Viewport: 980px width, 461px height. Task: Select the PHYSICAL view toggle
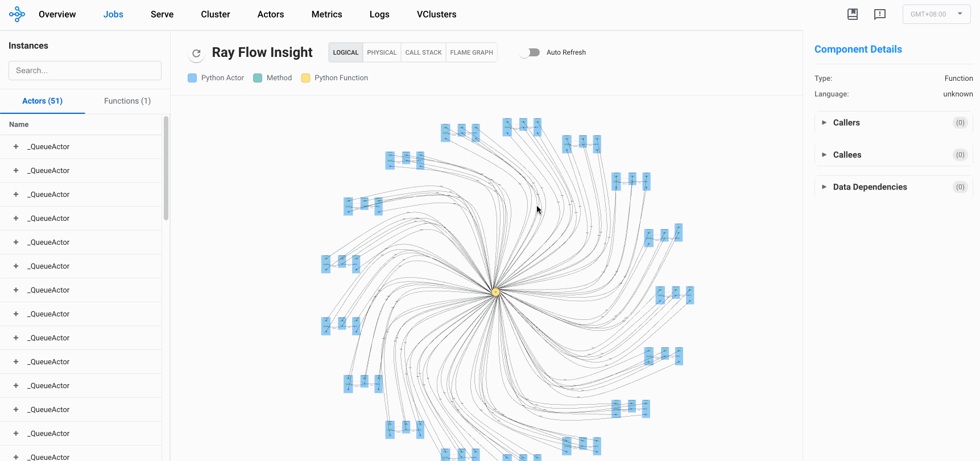click(382, 52)
